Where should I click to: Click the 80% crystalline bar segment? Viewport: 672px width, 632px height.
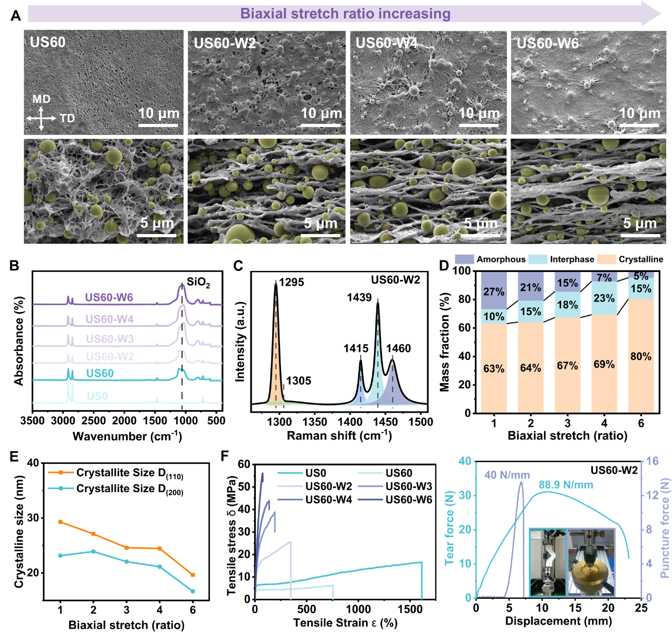coord(641,356)
